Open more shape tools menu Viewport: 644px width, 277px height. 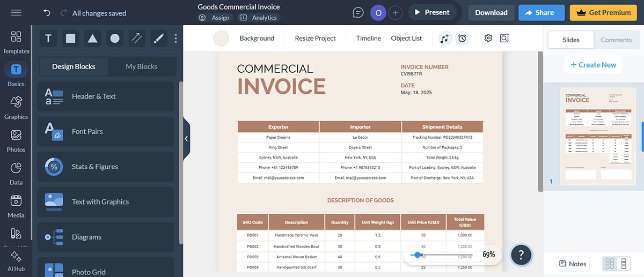pyautogui.click(x=175, y=38)
